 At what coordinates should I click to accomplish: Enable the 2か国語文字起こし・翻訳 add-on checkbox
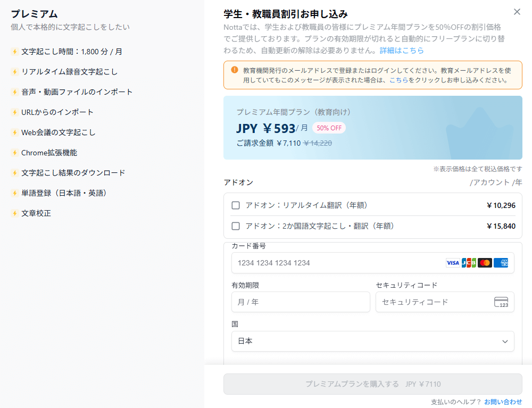(236, 226)
